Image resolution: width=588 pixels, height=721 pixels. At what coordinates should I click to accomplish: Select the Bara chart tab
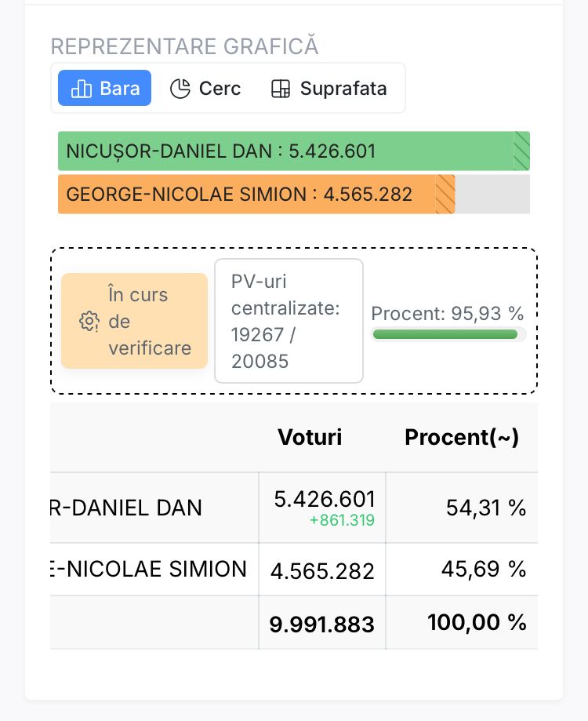point(105,88)
